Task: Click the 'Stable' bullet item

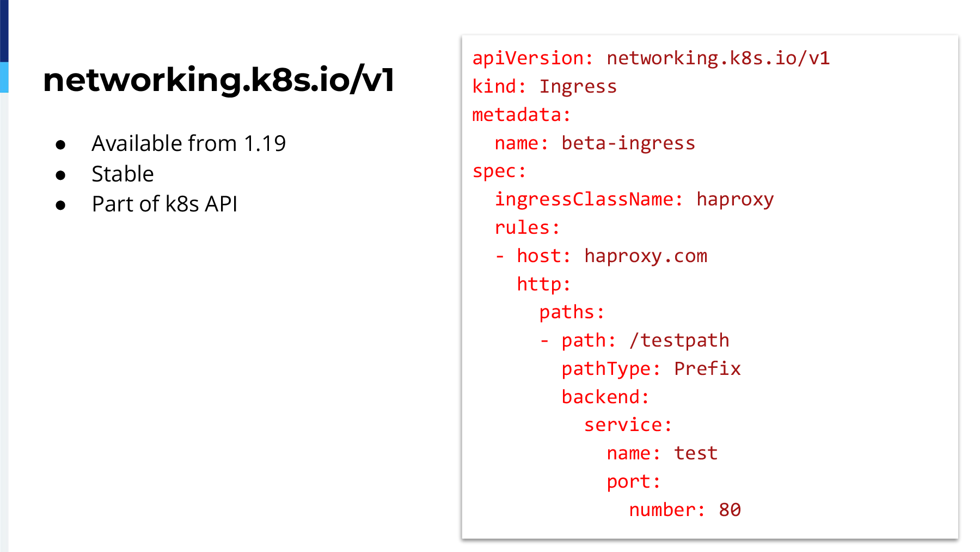Action: (122, 174)
